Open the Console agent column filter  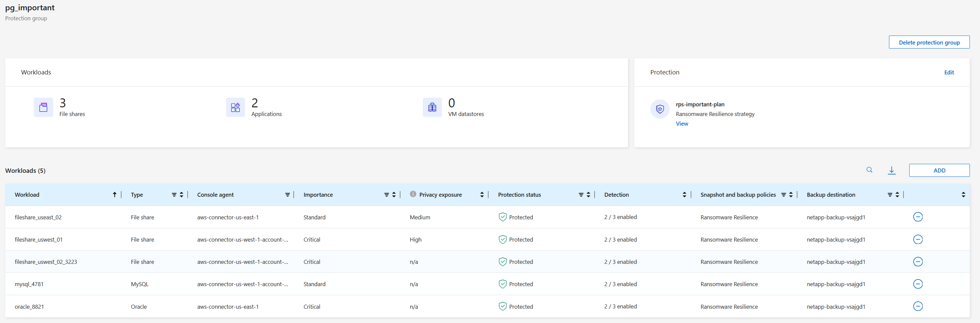coord(287,195)
